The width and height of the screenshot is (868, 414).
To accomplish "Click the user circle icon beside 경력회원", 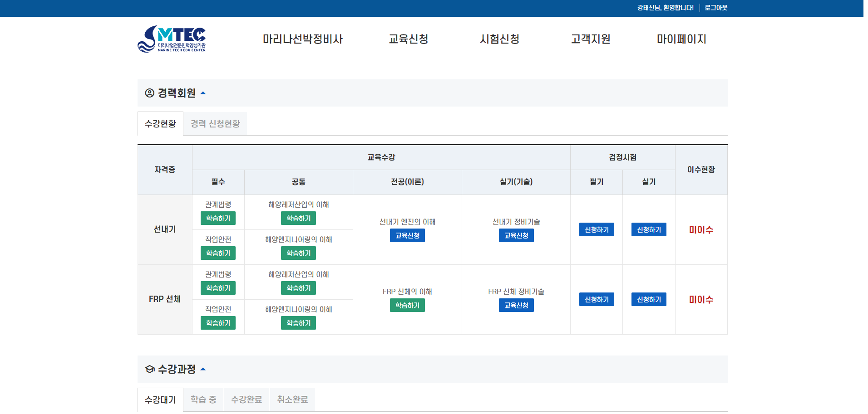I will (149, 93).
